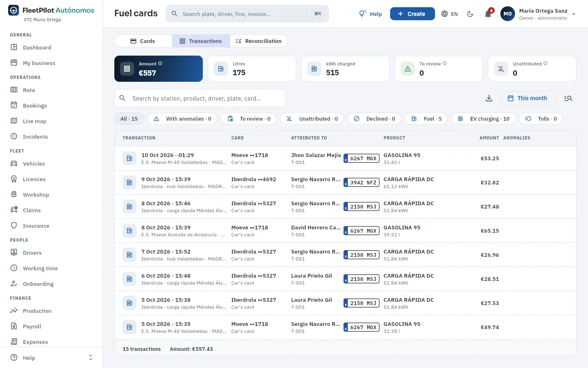Filter by With anomalies · 0
The width and height of the screenshot is (588, 368).
pyautogui.click(x=182, y=119)
